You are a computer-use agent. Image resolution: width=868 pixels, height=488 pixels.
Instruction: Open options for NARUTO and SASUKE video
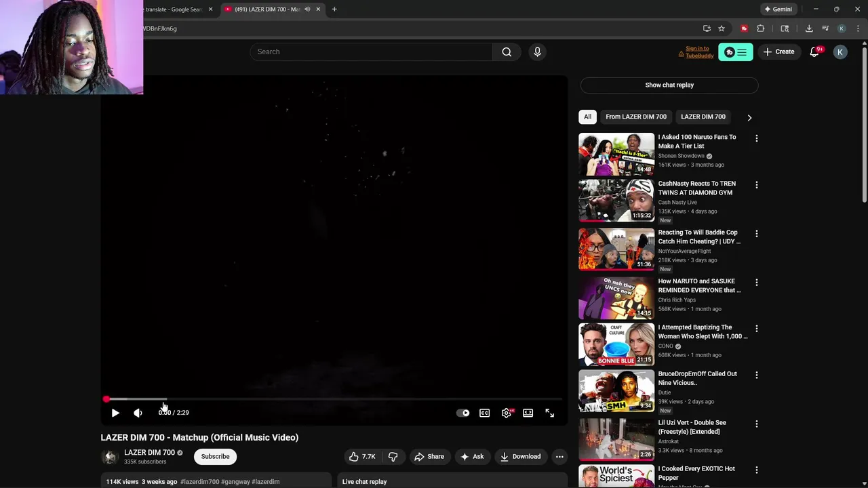coord(757,282)
